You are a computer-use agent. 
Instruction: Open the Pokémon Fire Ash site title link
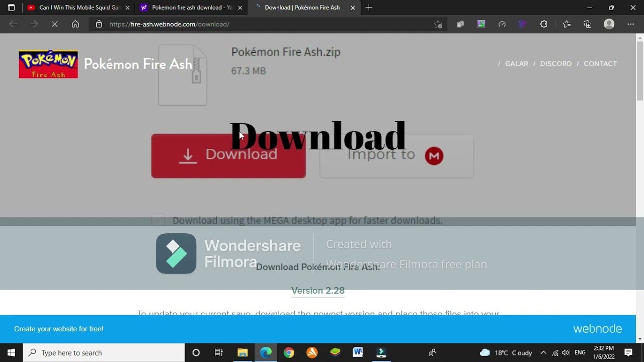coord(138,64)
